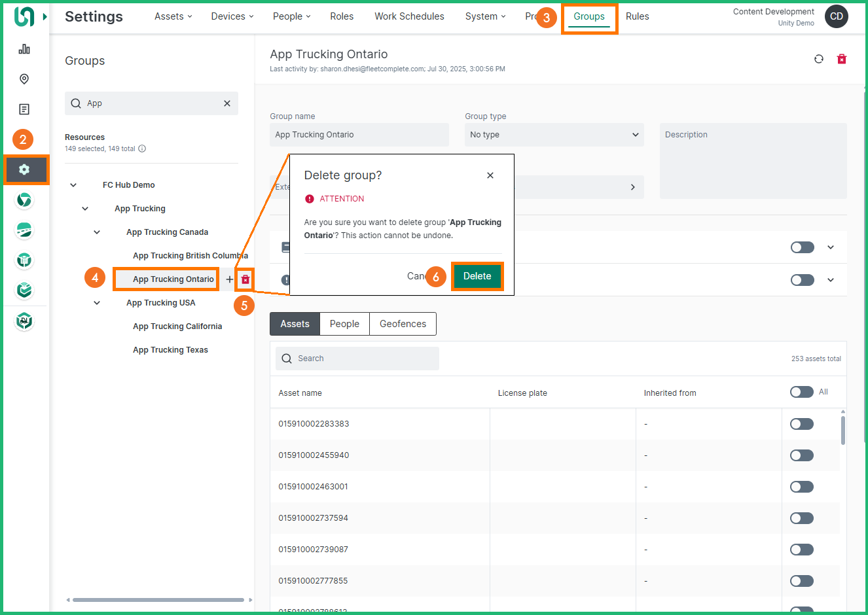This screenshot has height=615, width=868.
Task: Open the map location pin icon
Action: [x=24, y=79]
